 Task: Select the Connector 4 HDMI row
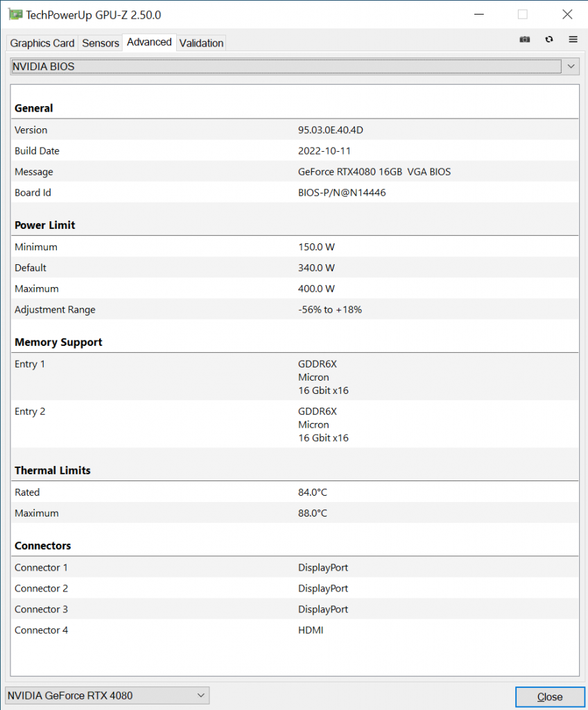coord(295,630)
